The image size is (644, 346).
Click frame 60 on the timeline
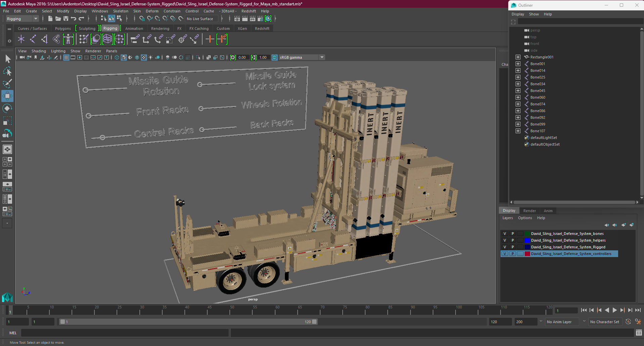(275, 310)
